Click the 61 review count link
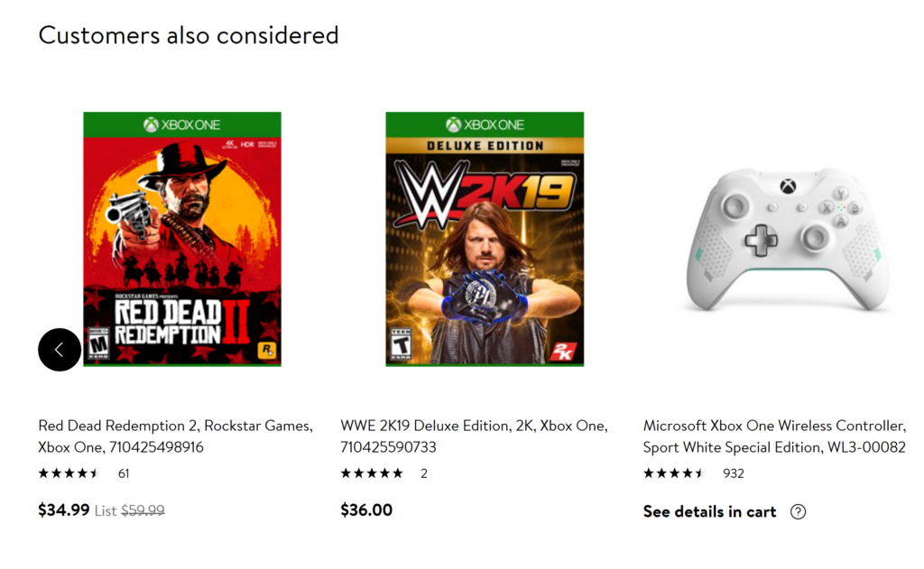The width and height of the screenshot is (924, 569). point(124,473)
